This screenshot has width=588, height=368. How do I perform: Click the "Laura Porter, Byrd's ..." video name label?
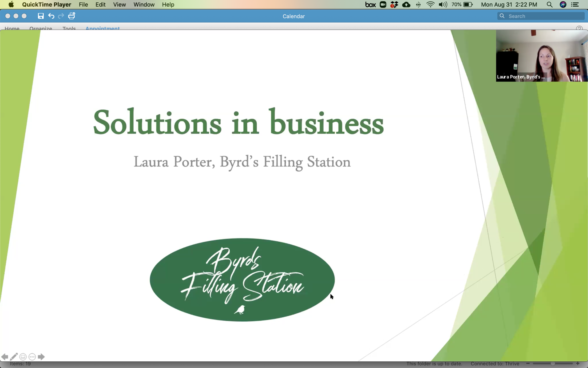(521, 77)
